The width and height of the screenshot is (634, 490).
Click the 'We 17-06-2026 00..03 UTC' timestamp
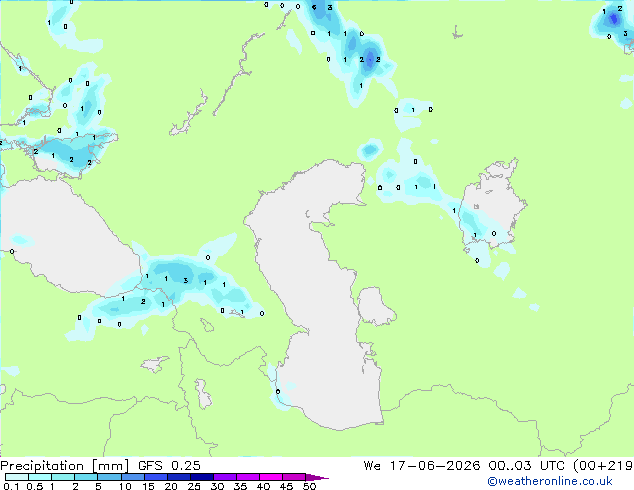[x=464, y=466]
